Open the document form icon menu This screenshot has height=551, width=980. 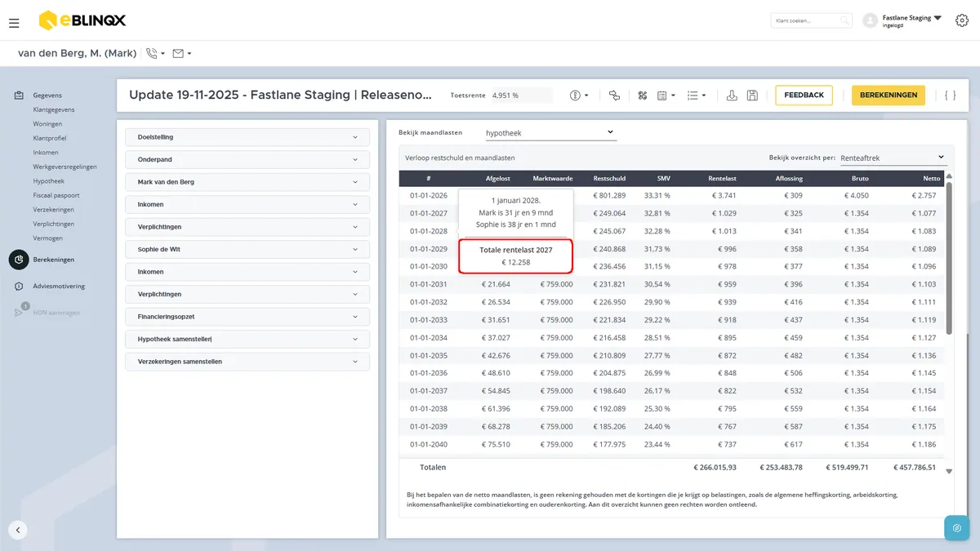666,96
